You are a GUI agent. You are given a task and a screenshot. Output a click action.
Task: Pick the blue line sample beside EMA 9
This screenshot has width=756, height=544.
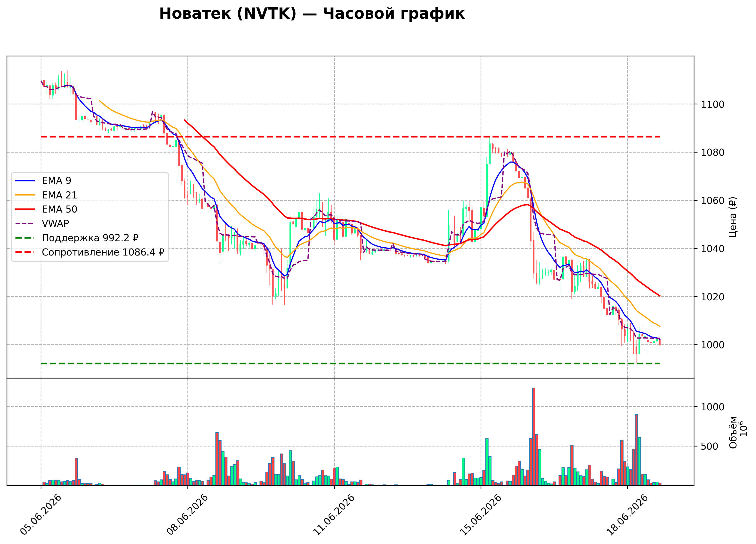click(25, 181)
